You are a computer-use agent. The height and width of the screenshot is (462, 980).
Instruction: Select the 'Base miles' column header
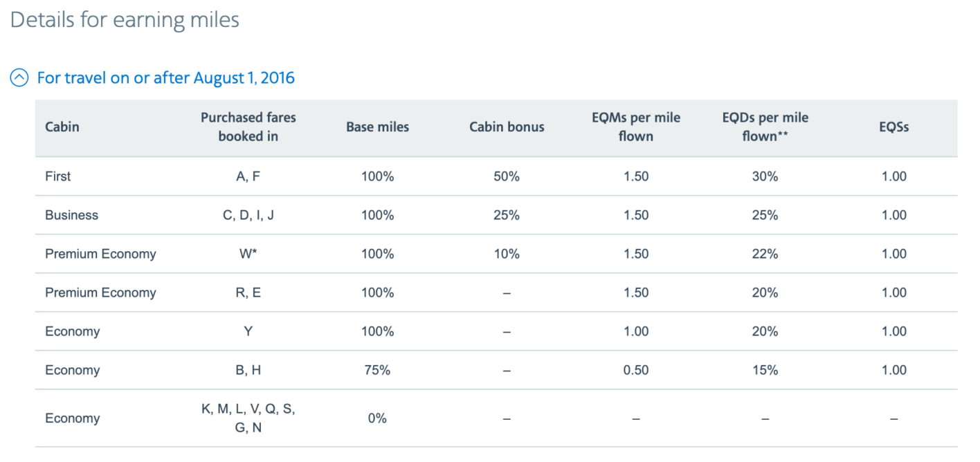[377, 127]
